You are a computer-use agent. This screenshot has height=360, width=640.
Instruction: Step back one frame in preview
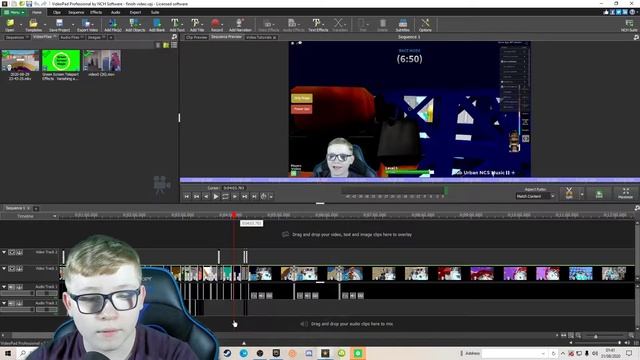pos(206,196)
